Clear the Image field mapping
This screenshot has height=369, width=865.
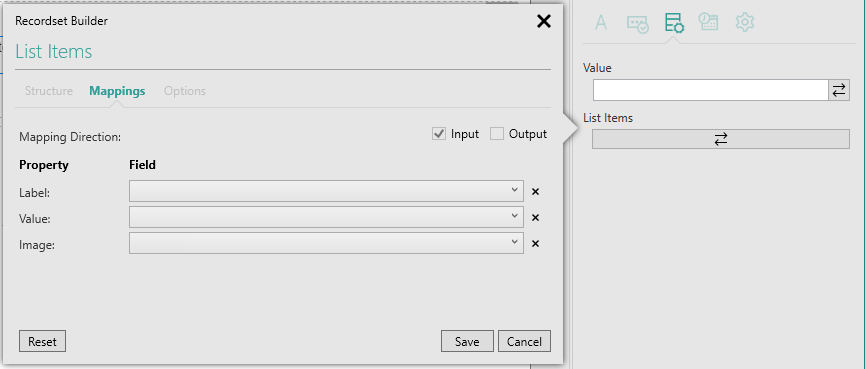click(x=535, y=244)
